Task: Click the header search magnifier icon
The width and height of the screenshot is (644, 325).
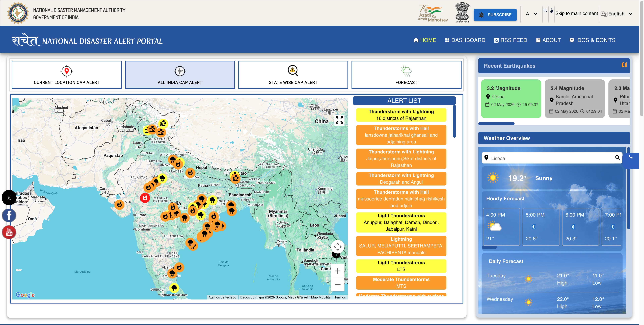Action: click(545, 10)
